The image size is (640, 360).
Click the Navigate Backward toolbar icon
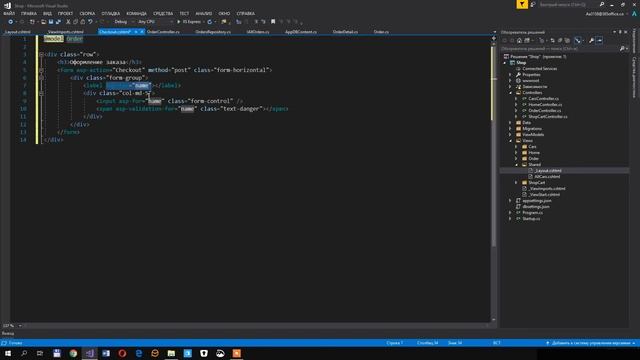click(11, 22)
